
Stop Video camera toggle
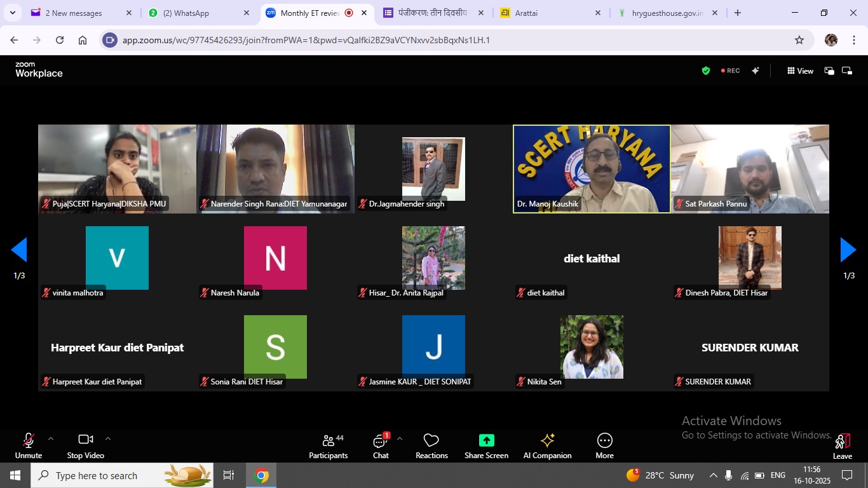tap(85, 446)
